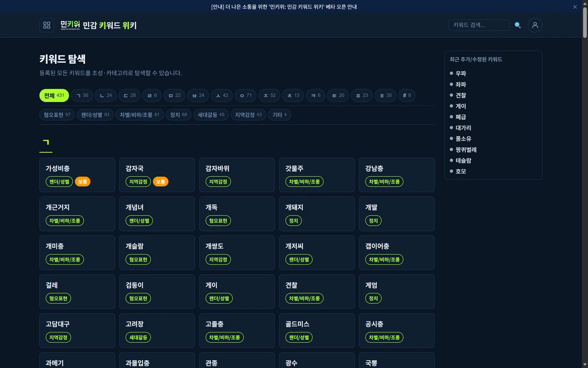Open the 계엄 keyword card
The image size is (588, 368).
coord(396,291)
